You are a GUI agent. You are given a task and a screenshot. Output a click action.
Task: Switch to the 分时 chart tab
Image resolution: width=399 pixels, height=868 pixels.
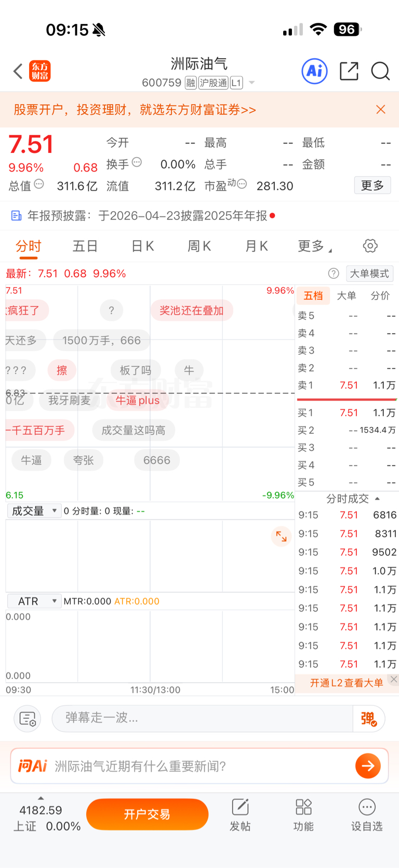coord(28,246)
